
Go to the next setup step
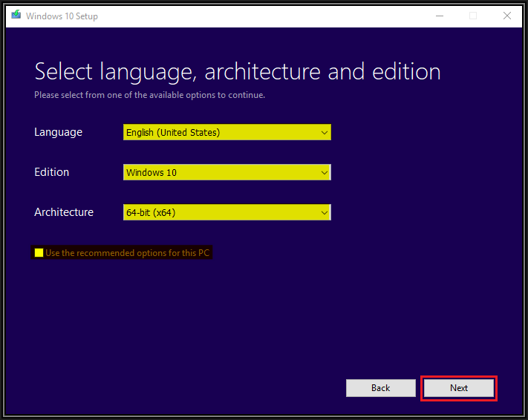pos(459,388)
